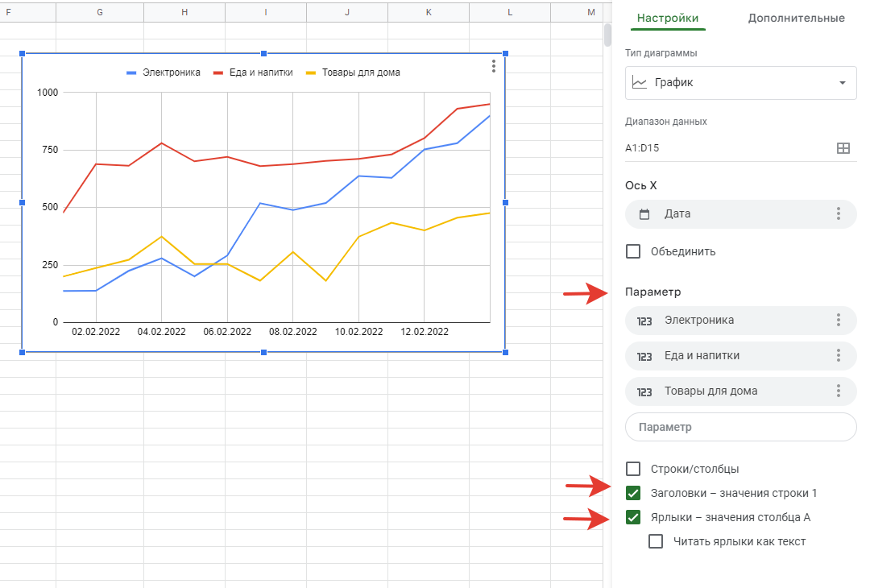870x588 pixels.
Task: Toggle the Строки/столбцы checkbox
Action: point(633,469)
